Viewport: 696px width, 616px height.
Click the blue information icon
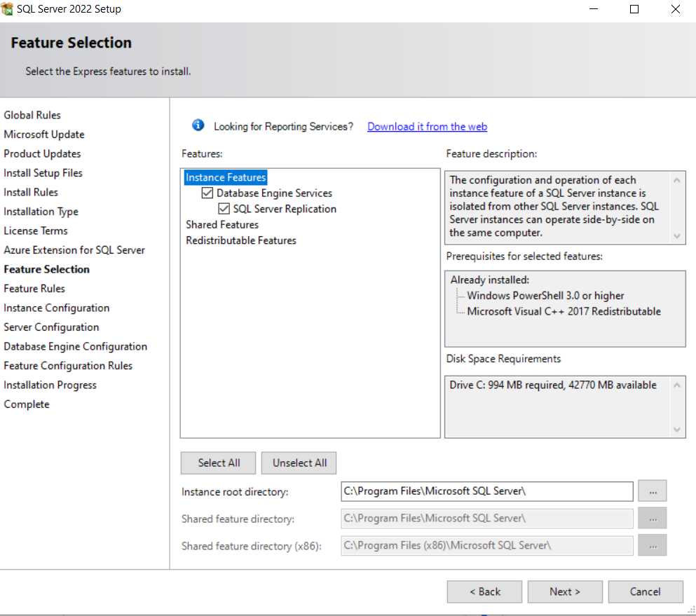(198, 125)
